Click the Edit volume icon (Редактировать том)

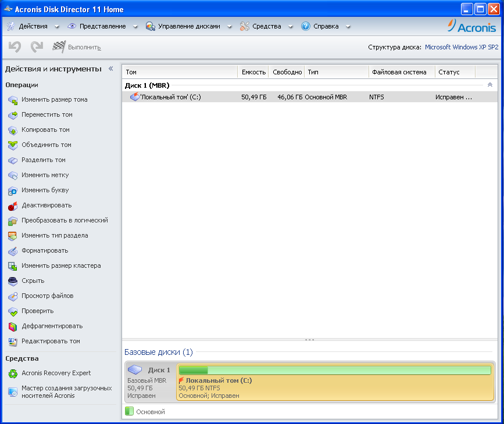point(13,342)
